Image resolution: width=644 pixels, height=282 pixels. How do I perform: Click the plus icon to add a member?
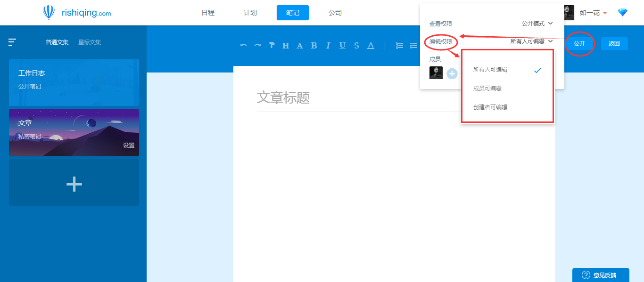[x=452, y=73]
